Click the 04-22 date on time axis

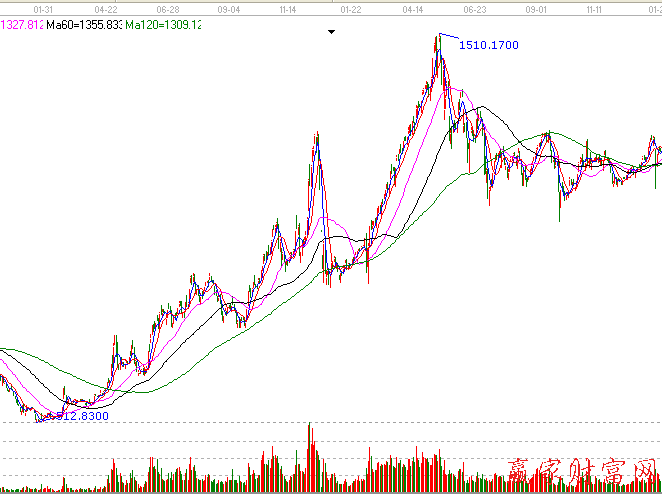click(x=107, y=8)
